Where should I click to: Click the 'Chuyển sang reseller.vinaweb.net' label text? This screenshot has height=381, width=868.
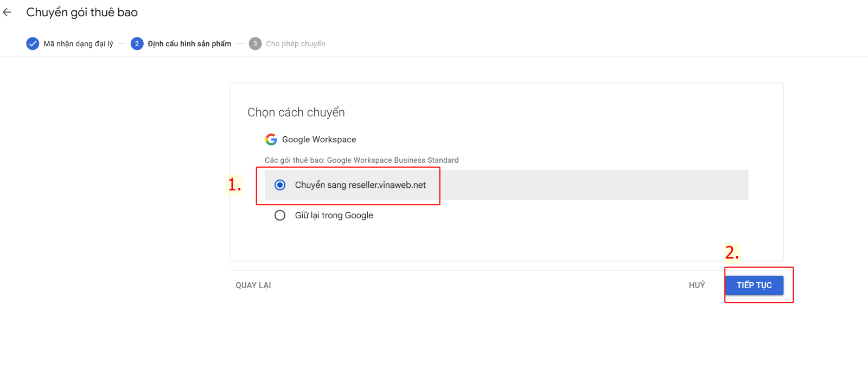coord(360,185)
